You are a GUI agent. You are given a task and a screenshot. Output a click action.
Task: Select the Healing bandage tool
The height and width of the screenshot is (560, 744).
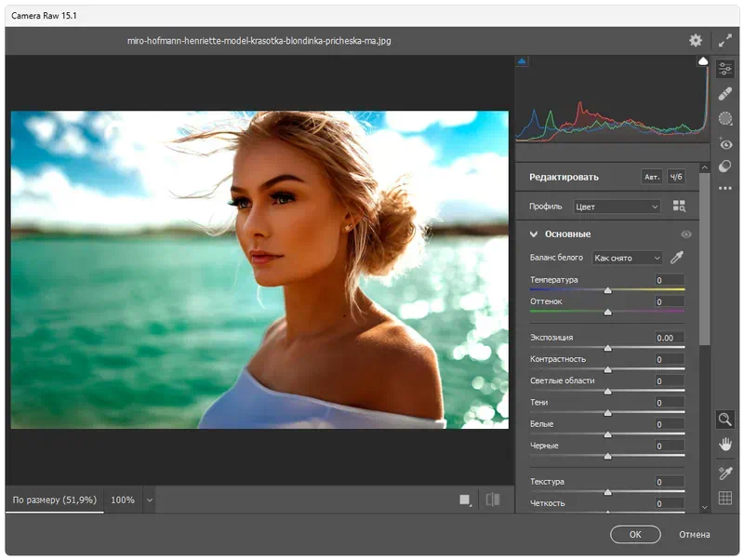pos(724,94)
